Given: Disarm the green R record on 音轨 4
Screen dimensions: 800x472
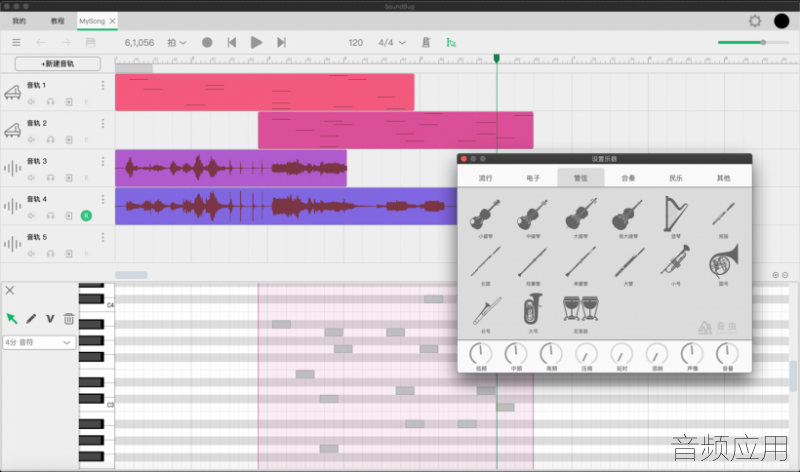Looking at the screenshot, I should (x=86, y=215).
